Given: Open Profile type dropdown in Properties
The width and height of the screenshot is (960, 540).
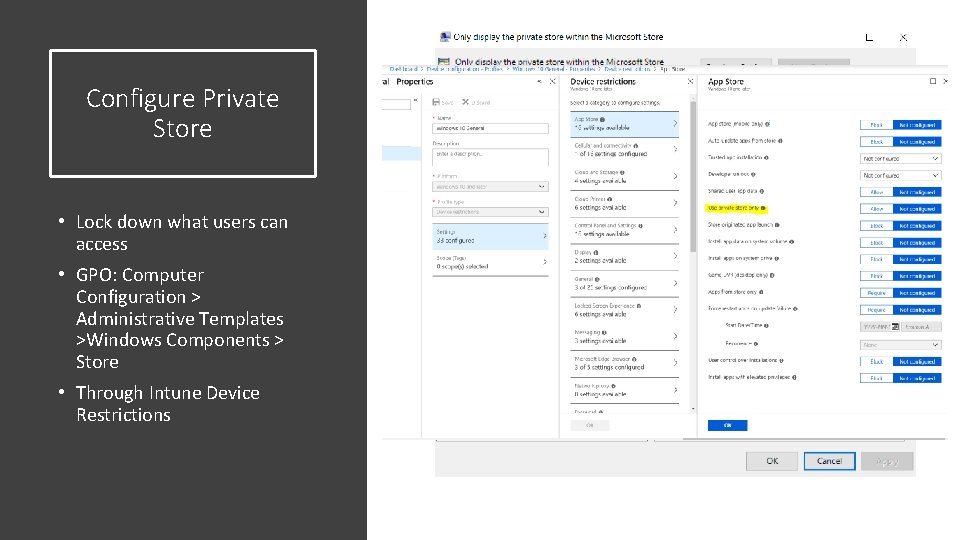Looking at the screenshot, I should (x=490, y=212).
